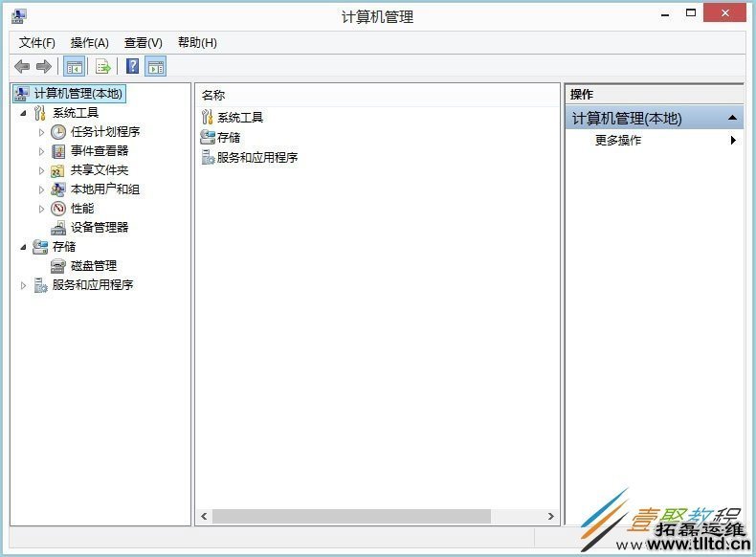
Task: Select the 性能 tree label
Action: click(82, 209)
